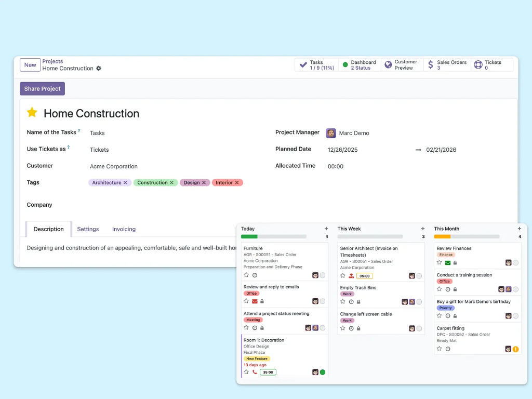The width and height of the screenshot is (532, 399).
Task: Click the Sales Orders dollar icon
Action: [x=430, y=63]
